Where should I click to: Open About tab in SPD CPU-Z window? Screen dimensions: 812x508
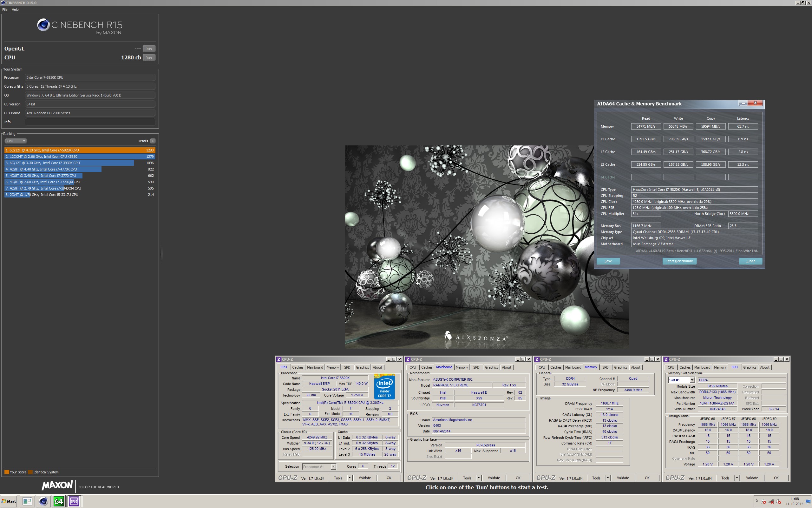pyautogui.click(x=765, y=367)
